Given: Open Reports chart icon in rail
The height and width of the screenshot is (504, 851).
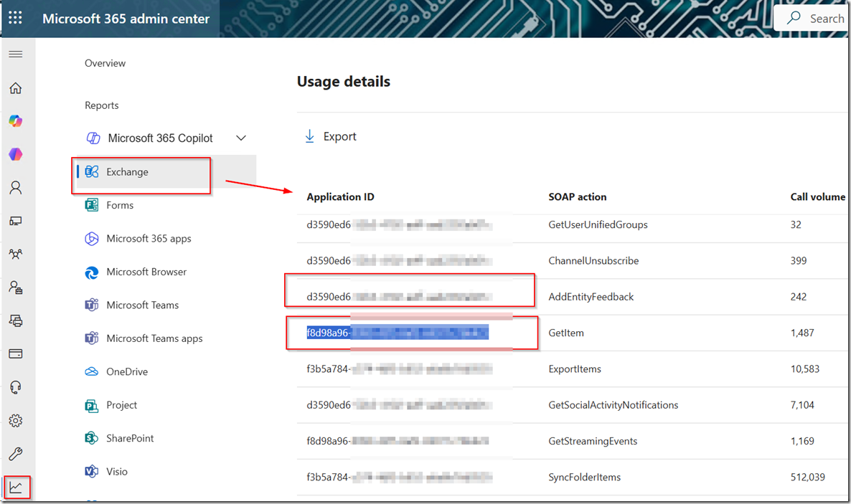Looking at the screenshot, I should tap(16, 488).
